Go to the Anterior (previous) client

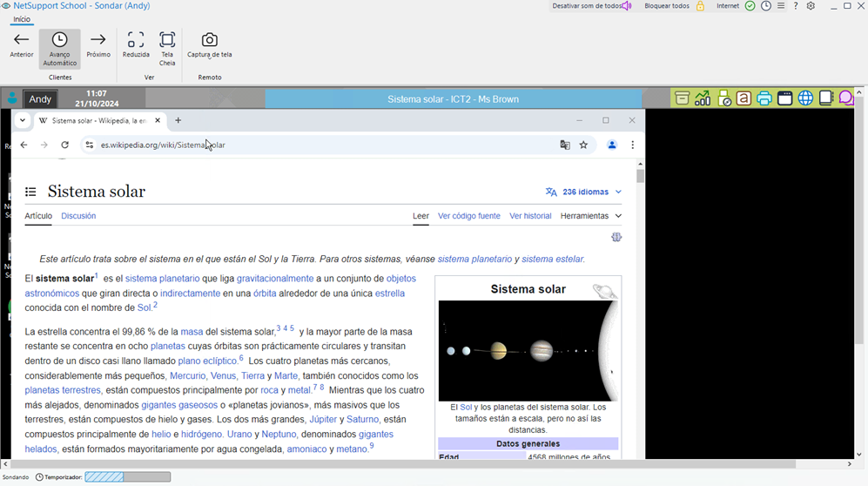pyautogui.click(x=22, y=45)
